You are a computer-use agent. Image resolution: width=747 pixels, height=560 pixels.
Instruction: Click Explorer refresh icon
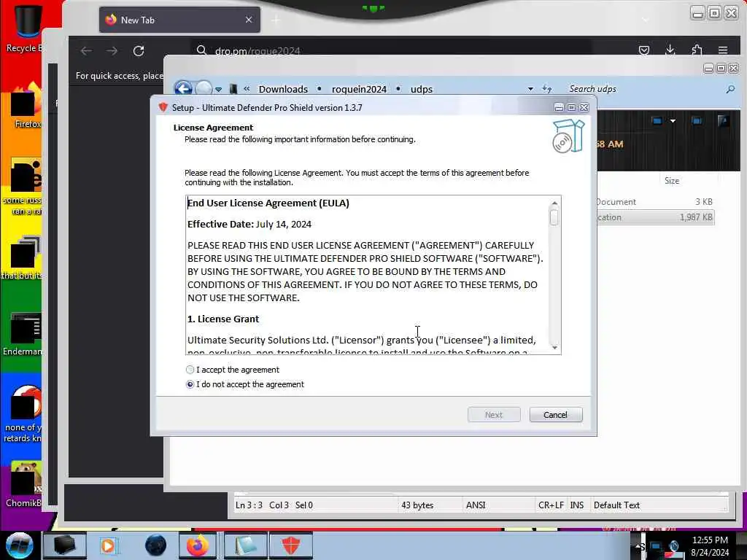point(547,88)
